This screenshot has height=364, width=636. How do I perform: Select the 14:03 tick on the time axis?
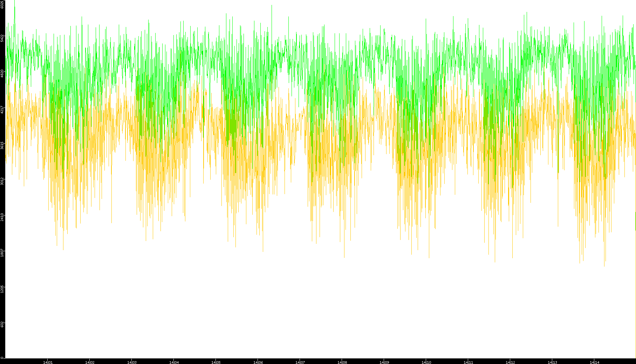tap(132, 362)
